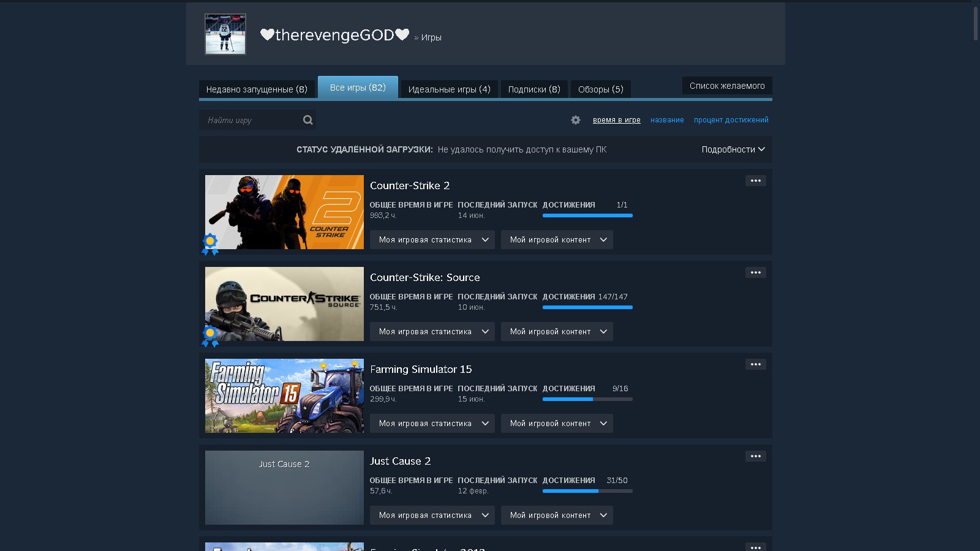Open the 'Идеальные игры (4)' tab
Screen dimensions: 980x551
449,89
